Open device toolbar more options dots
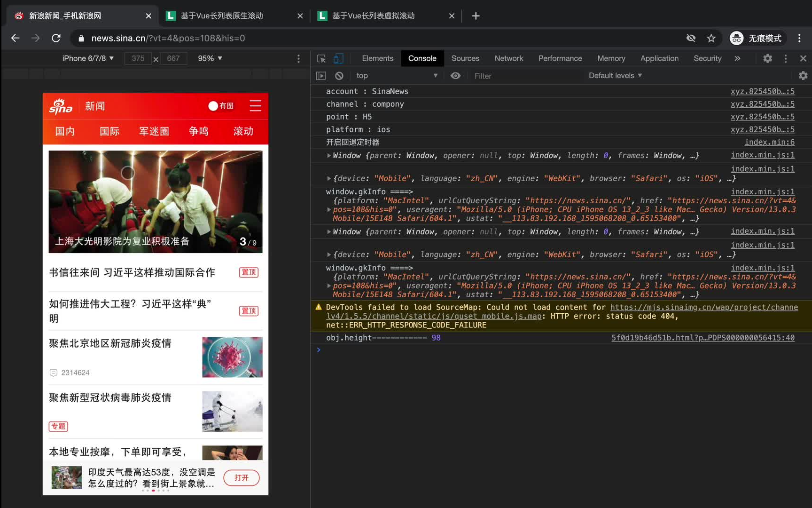The image size is (812, 508). [x=298, y=58]
